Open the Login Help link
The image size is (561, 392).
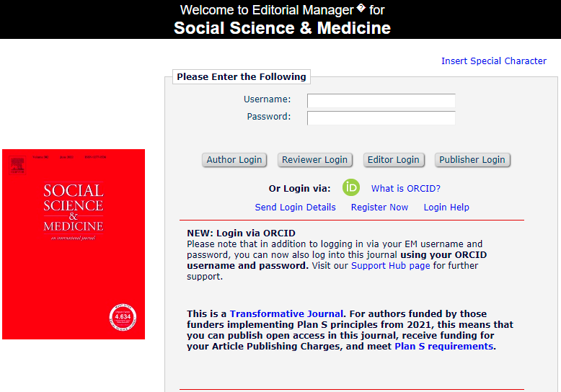click(x=446, y=208)
